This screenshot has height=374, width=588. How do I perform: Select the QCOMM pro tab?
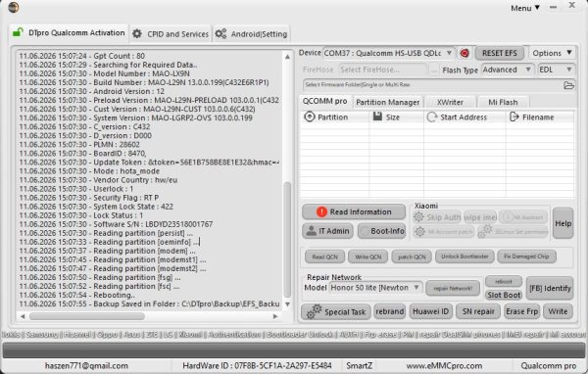click(324, 101)
